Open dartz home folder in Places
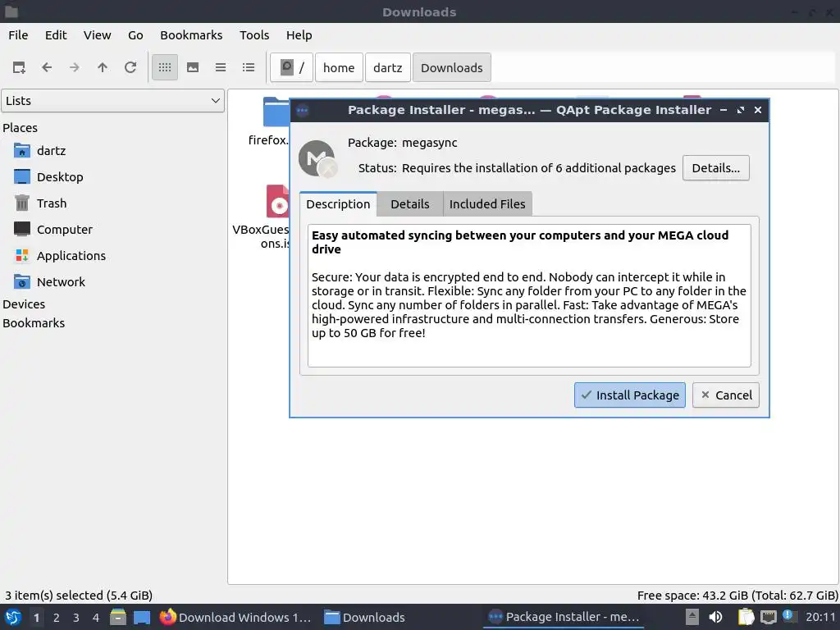 (40, 151)
